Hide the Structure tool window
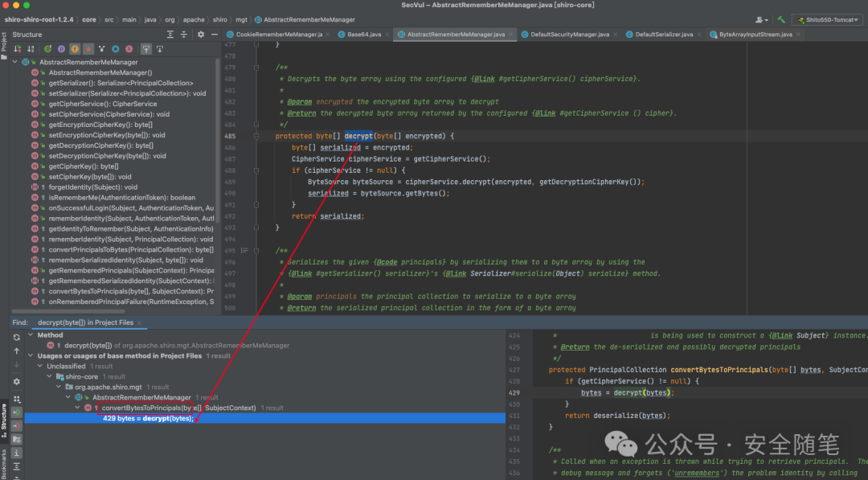 click(x=215, y=35)
